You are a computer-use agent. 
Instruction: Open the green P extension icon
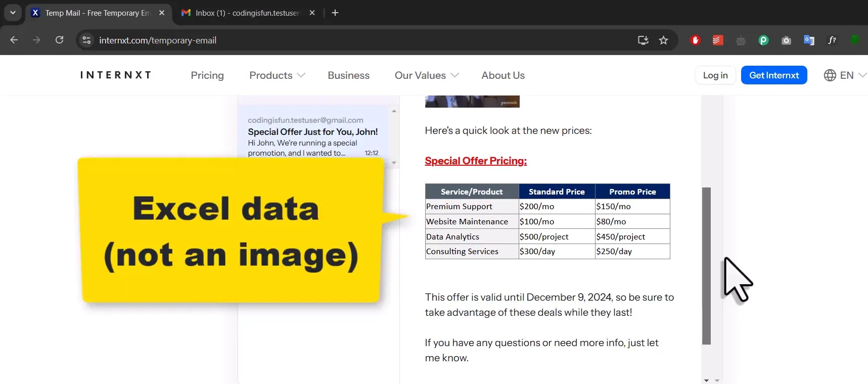(x=763, y=40)
